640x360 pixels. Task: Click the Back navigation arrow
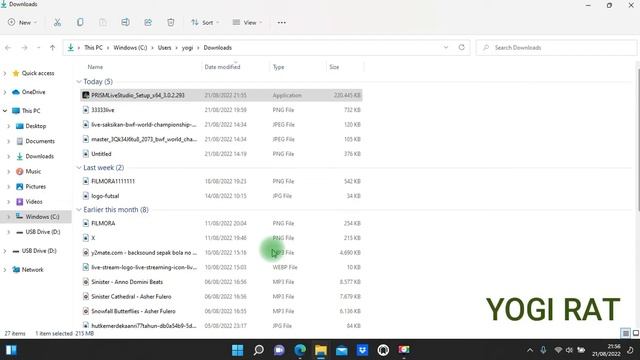(x=8, y=48)
